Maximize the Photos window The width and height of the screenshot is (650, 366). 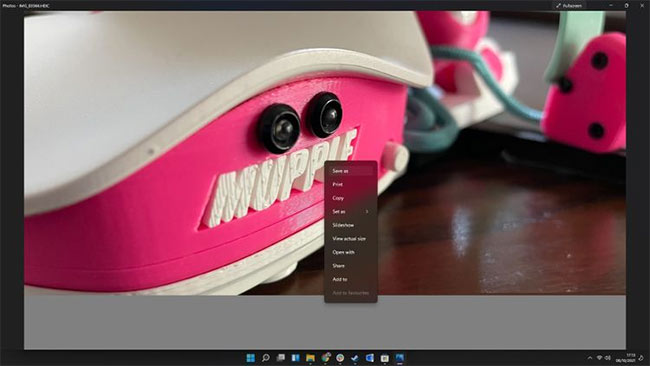point(626,5)
